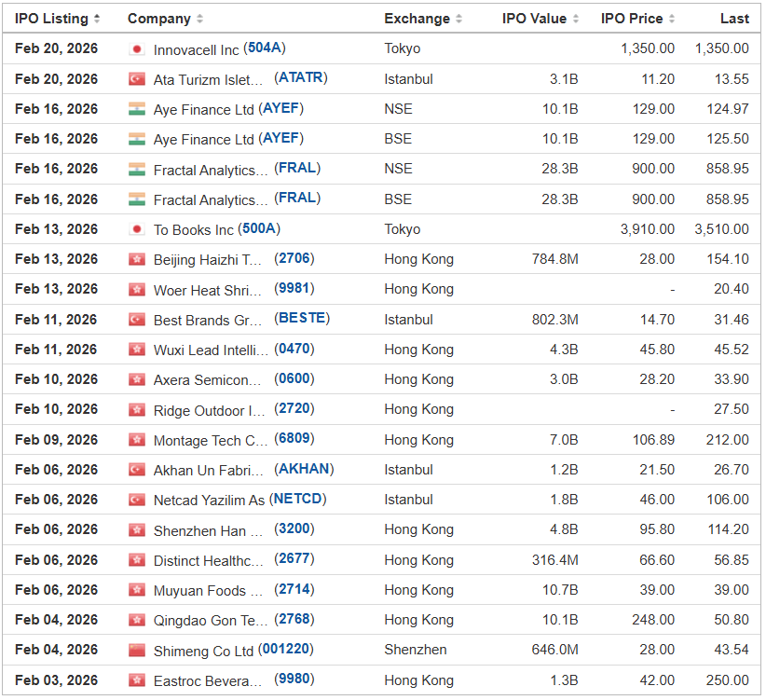This screenshot has height=700, width=766.
Task: Select Ata Turizm Islet company name
Action: click(x=208, y=79)
